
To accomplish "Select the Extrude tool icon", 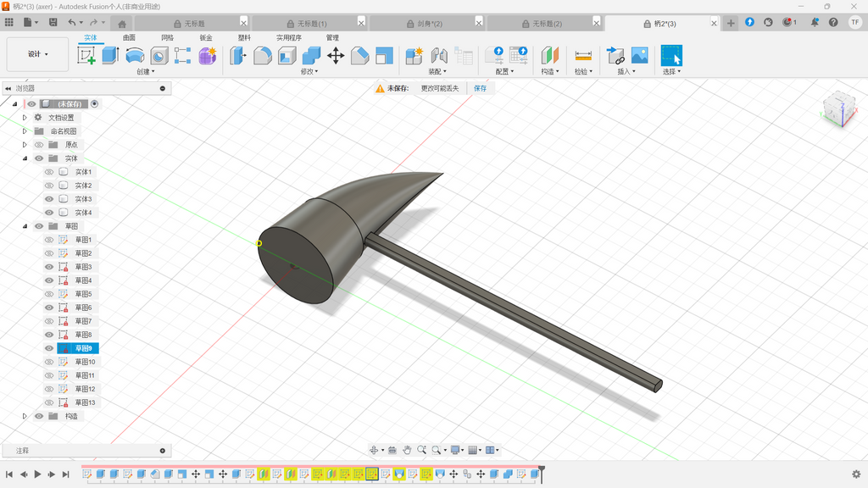I will point(110,56).
